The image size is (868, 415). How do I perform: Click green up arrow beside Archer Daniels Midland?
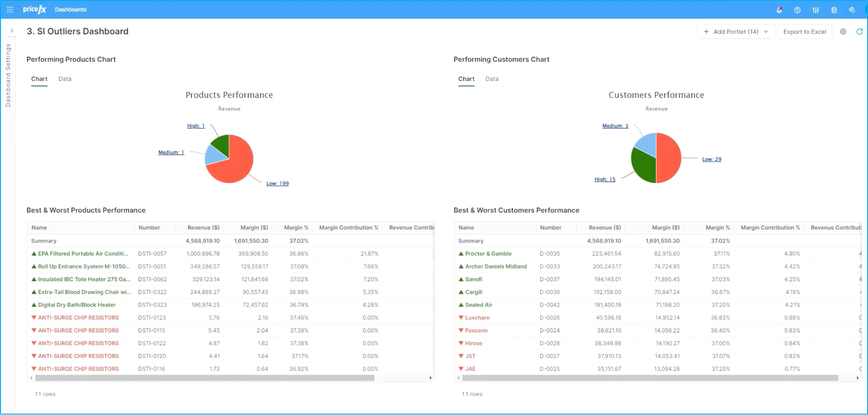point(461,267)
